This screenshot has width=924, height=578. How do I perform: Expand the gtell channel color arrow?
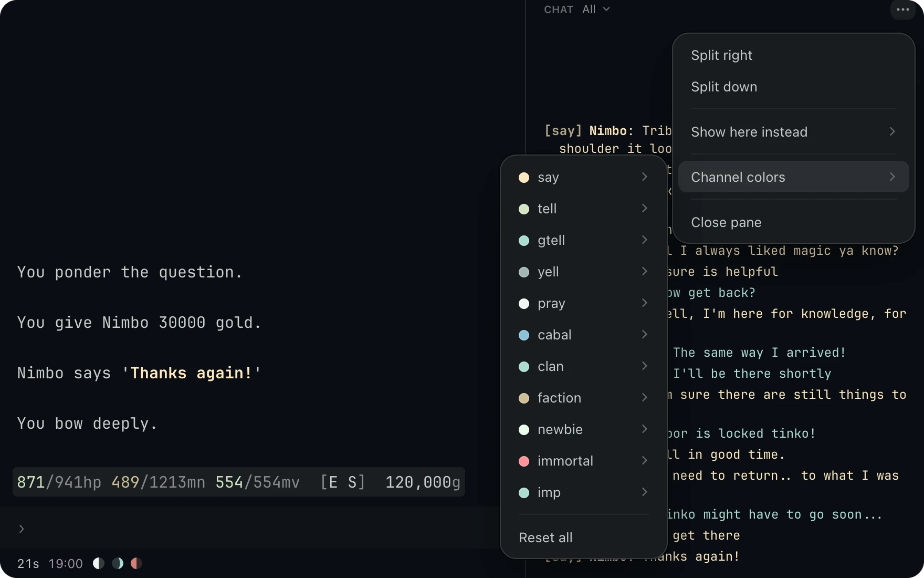(x=644, y=240)
